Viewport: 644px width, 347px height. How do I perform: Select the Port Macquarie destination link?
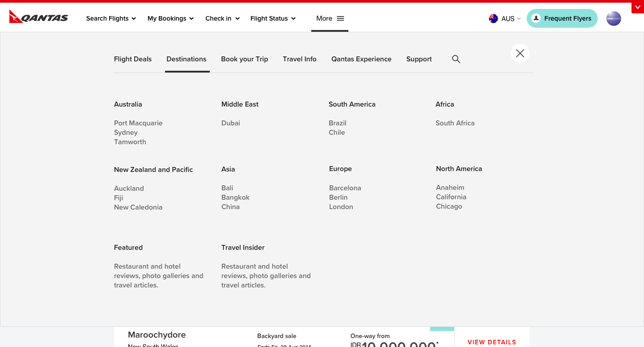138,123
